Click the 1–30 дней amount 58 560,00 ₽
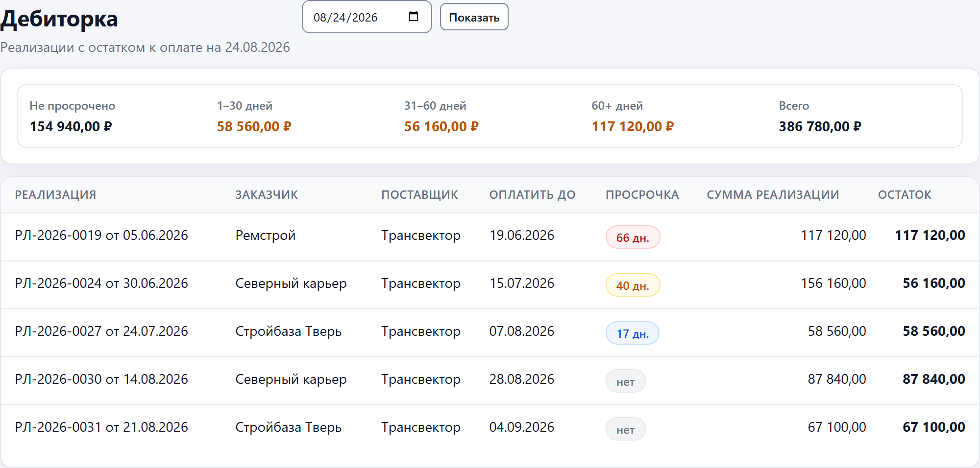This screenshot has width=980, height=468. point(254,127)
